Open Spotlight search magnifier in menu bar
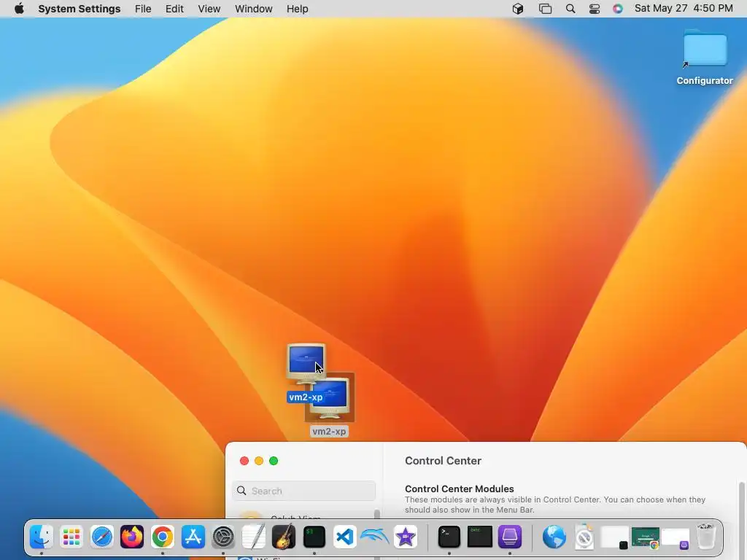Viewport: 747px width, 560px height. (x=570, y=9)
